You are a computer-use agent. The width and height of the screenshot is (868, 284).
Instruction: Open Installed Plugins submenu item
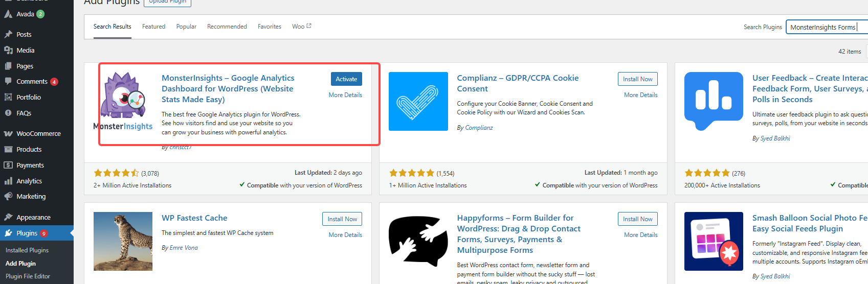[27, 250]
